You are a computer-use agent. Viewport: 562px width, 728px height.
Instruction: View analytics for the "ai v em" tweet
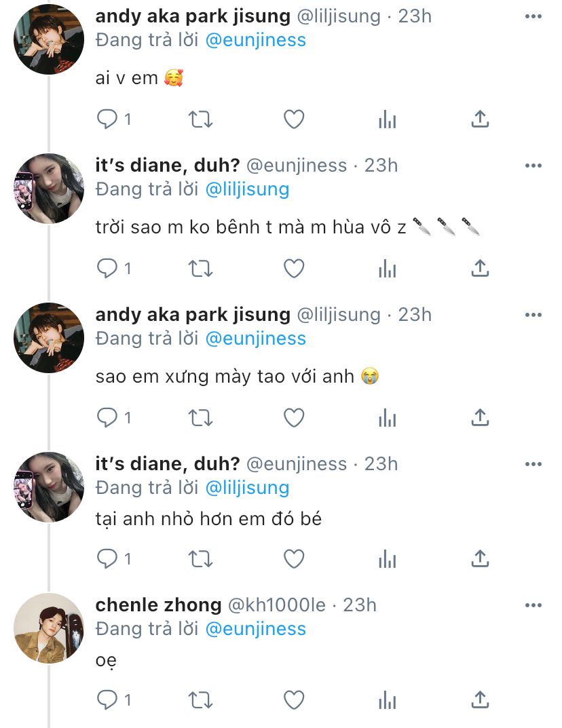(x=387, y=119)
